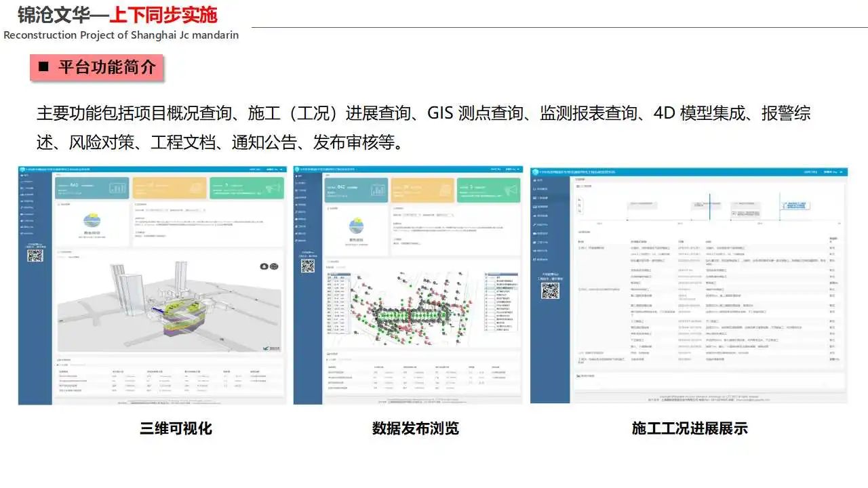The height and width of the screenshot is (488, 868).
Task: Click the QR code in the 3D visualization sidebar
Action: click(x=35, y=256)
